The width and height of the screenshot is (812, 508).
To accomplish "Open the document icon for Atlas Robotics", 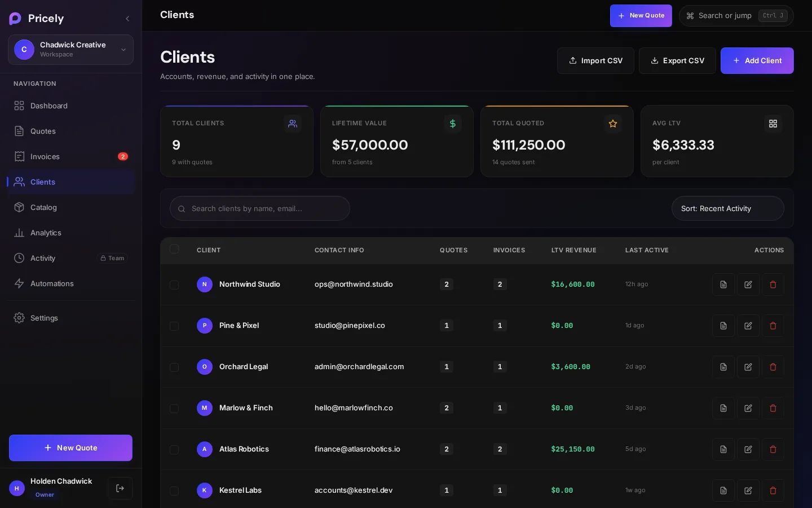I will (x=723, y=449).
